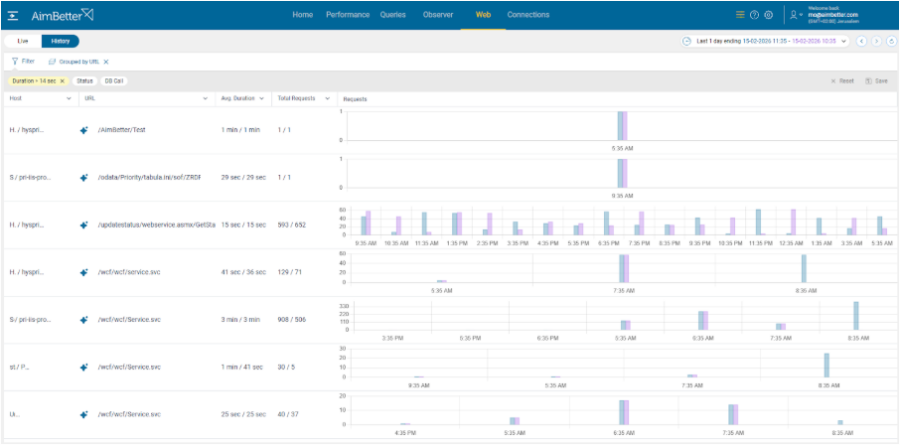Click the help question mark icon
This screenshot has width=900, height=448.
(754, 15)
